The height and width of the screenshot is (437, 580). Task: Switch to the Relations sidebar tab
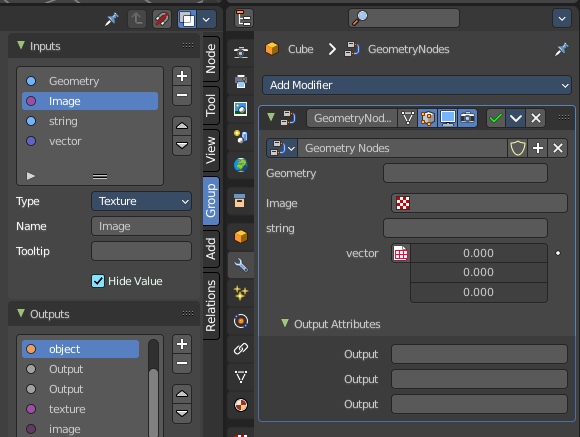(x=211, y=306)
